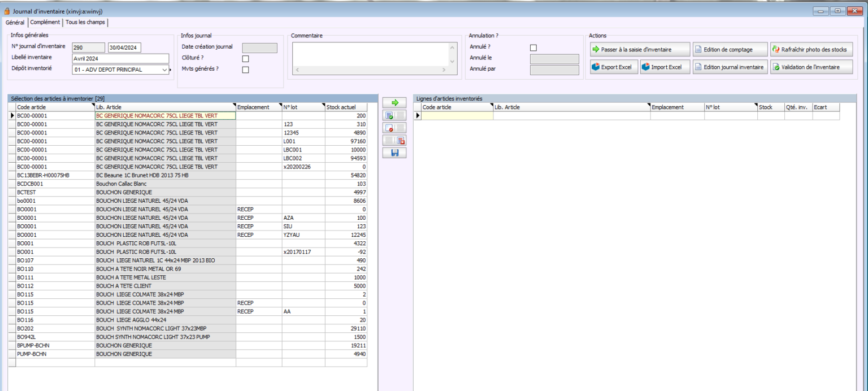Screen dimensions: 868x391
Task: Click the blue floppy disk save button
Action: (394, 153)
